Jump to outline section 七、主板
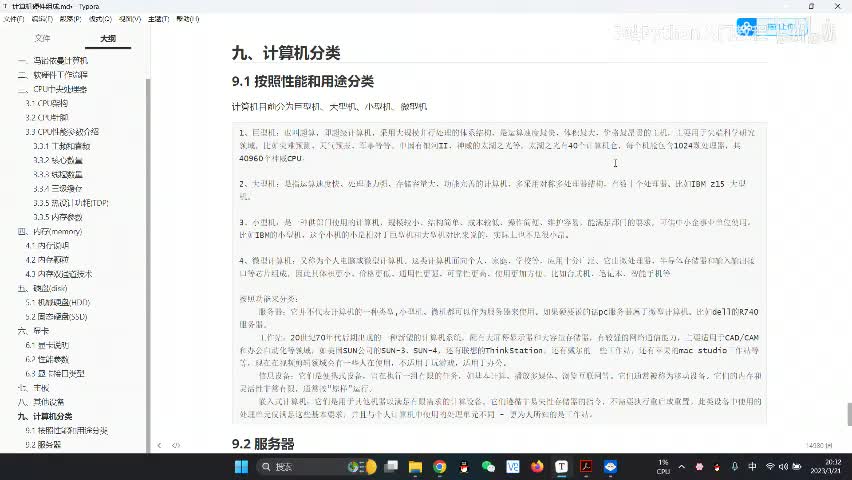852x480 pixels. tap(33, 388)
